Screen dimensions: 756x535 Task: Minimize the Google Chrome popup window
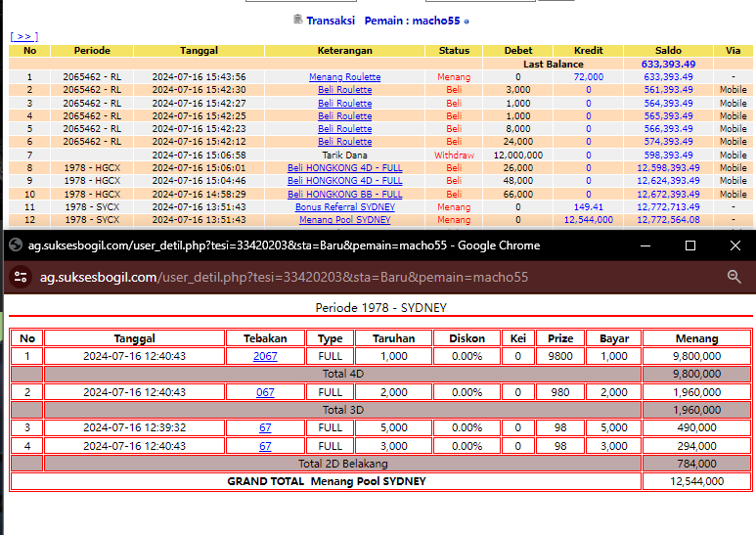645,245
